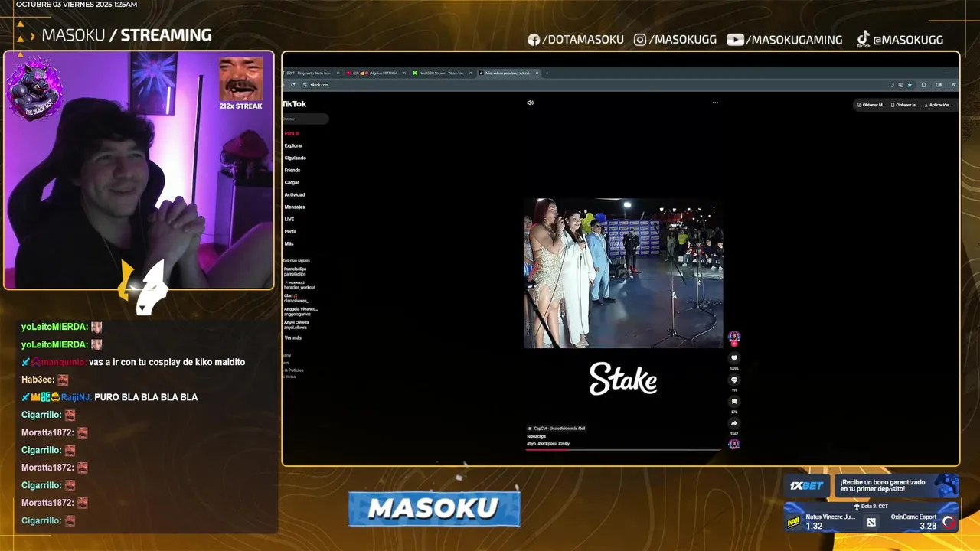Go to 'Siguiendo' feed
Image resolution: width=980 pixels, height=551 pixels.
point(295,158)
